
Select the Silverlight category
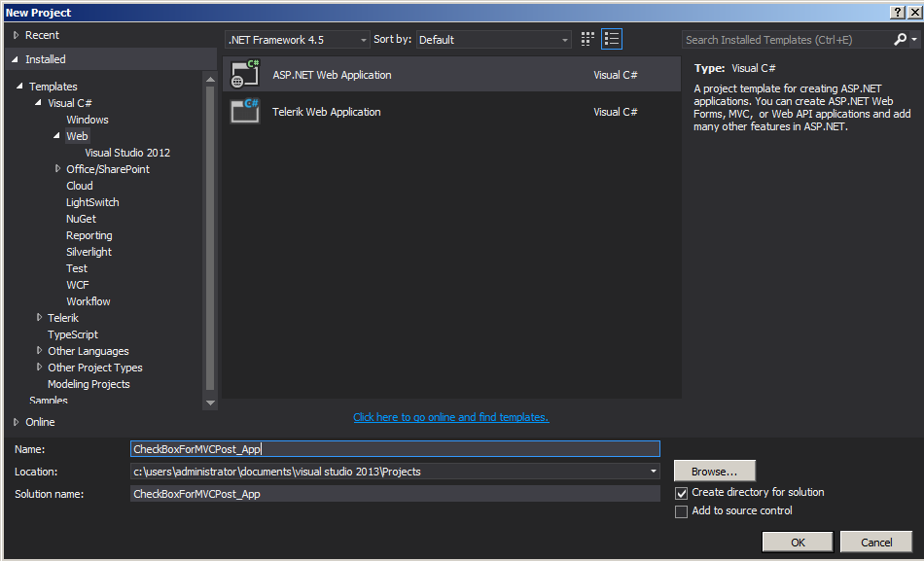[89, 252]
